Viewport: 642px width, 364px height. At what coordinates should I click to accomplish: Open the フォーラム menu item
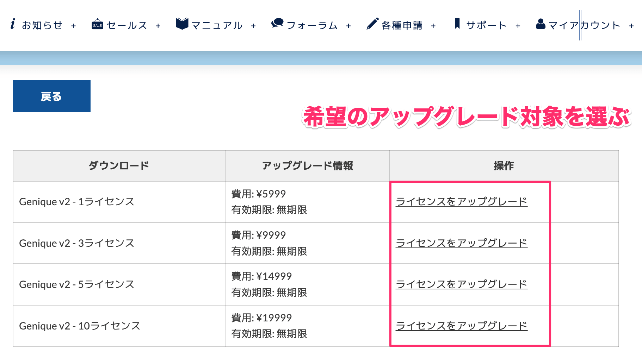coord(312,25)
